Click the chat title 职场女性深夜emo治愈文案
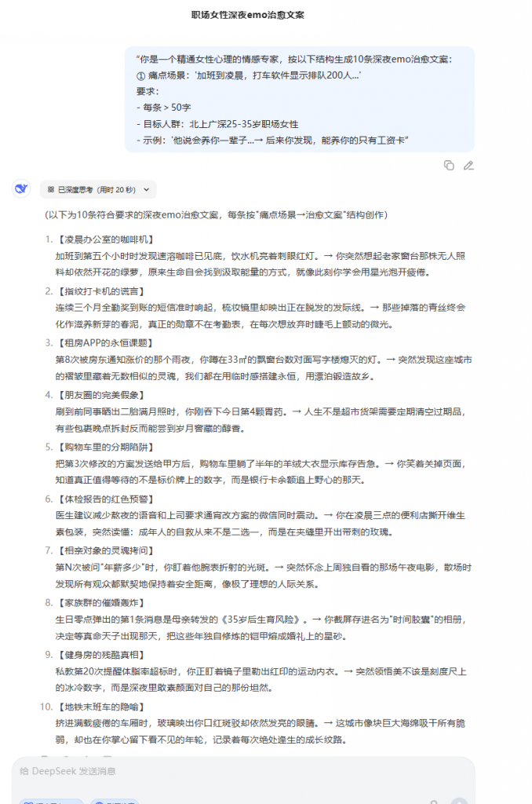This screenshot has width=532, height=804. [247, 15]
